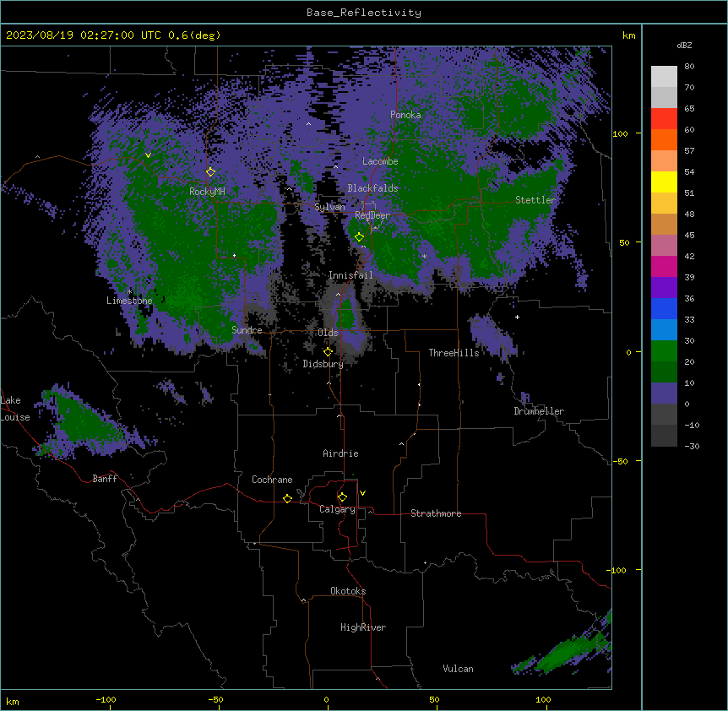Select the red 65 dBZ legend swatch
Image resolution: width=728 pixels, height=711 pixels.
[664, 118]
